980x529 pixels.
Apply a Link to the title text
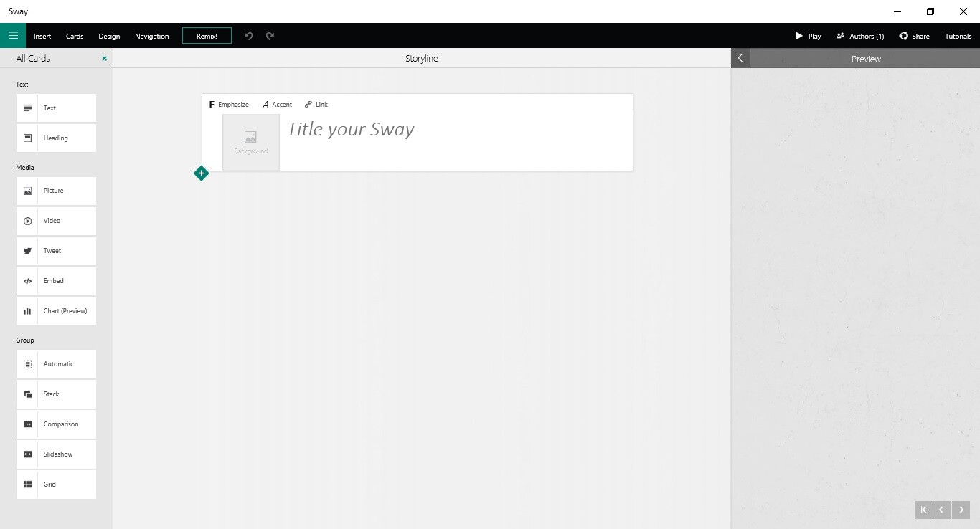tap(316, 104)
